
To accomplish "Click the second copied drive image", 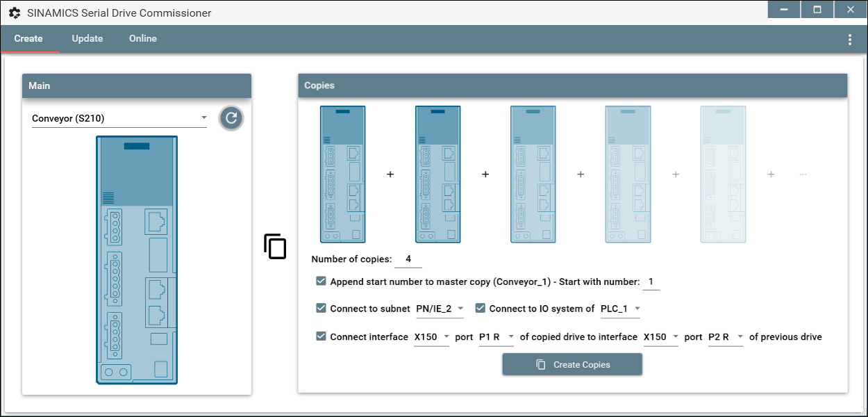I will coord(437,174).
